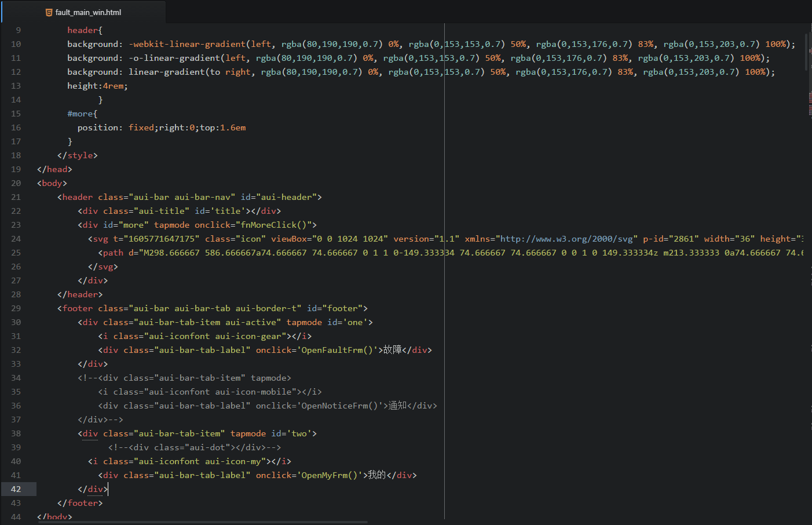Click the '通知' comment text
Screen dimensions: 812x525
[x=398, y=406]
